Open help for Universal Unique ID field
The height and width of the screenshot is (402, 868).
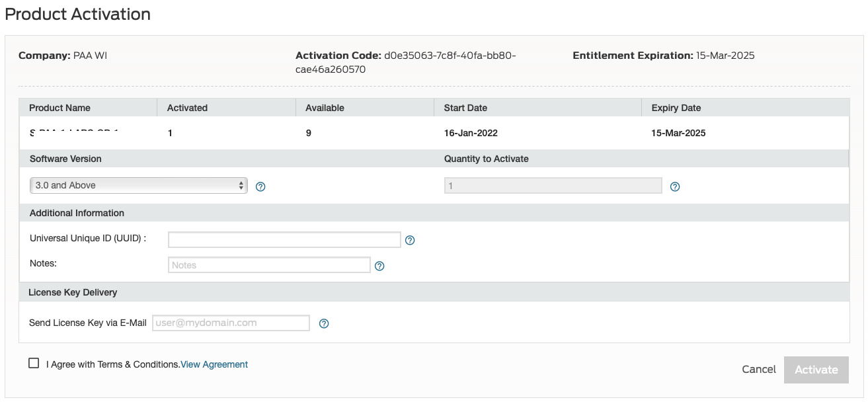[x=411, y=240]
